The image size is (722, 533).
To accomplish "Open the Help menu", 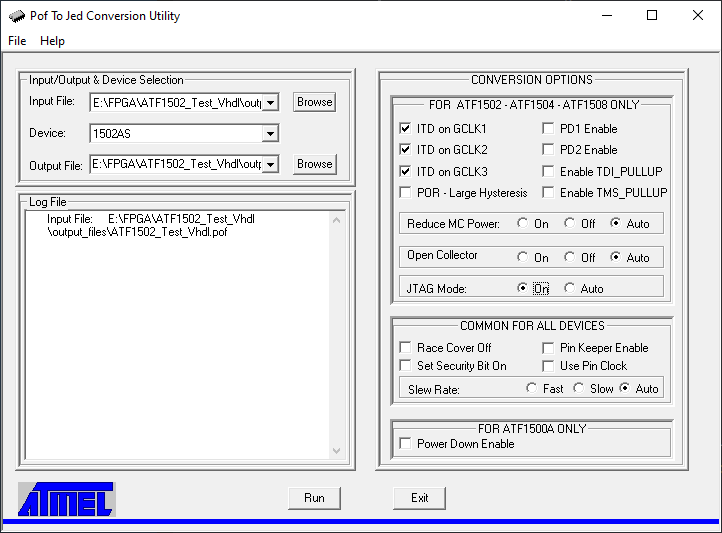I will [x=52, y=41].
